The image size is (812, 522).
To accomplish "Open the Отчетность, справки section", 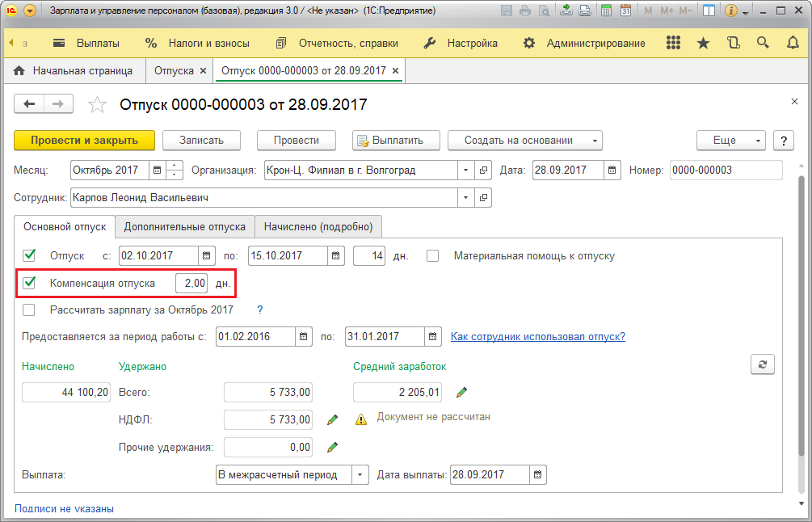I will pos(337,44).
